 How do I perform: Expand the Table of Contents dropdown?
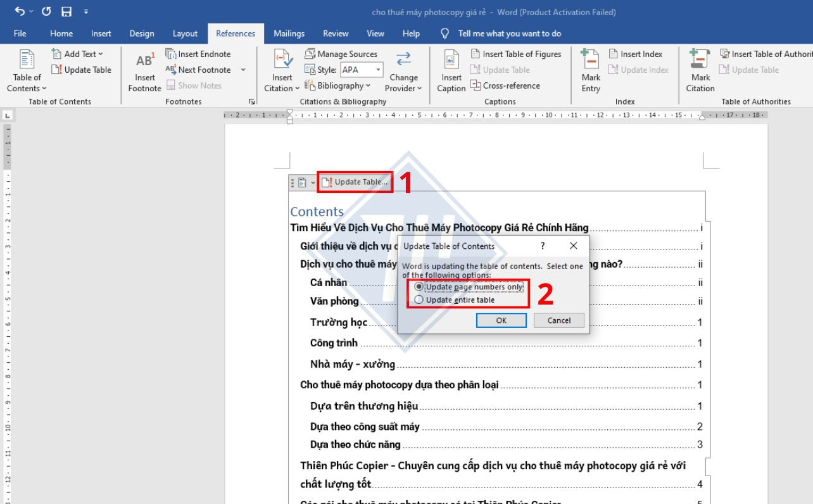(x=27, y=88)
